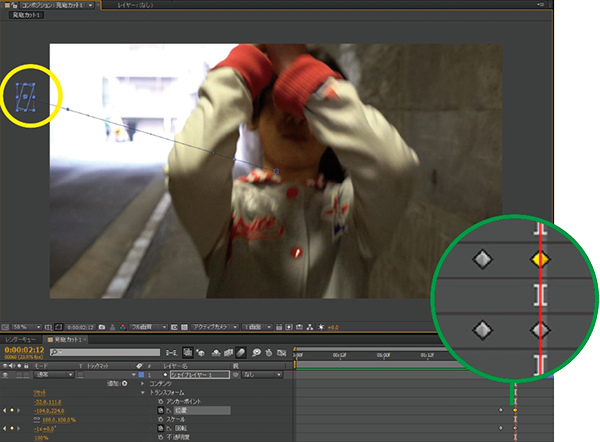Toggle the Region of Interest icon
The width and height of the screenshot is (600, 442).
click(174, 327)
